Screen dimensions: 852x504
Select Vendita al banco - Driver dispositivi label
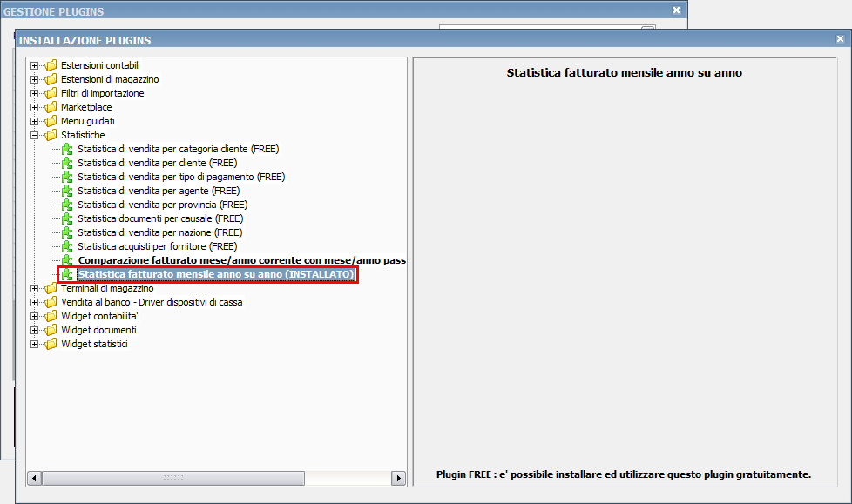pos(152,303)
